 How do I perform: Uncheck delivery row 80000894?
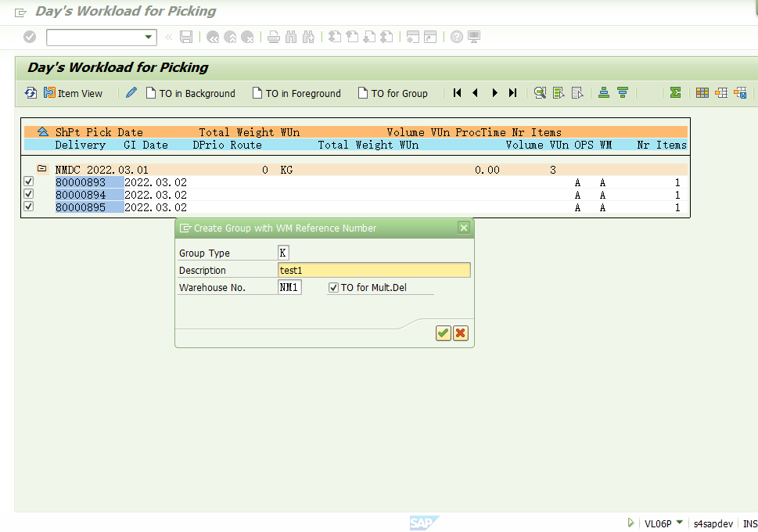click(28, 193)
